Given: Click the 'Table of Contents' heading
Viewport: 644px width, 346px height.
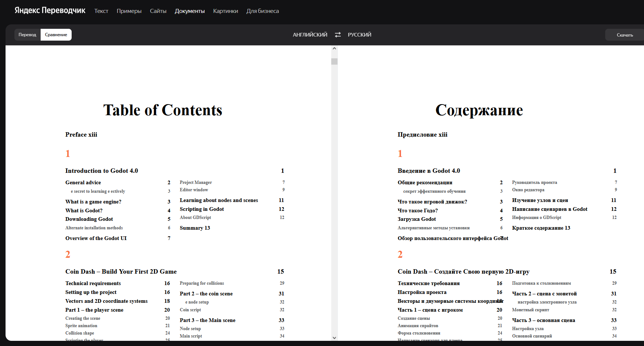Looking at the screenshot, I should (163, 110).
